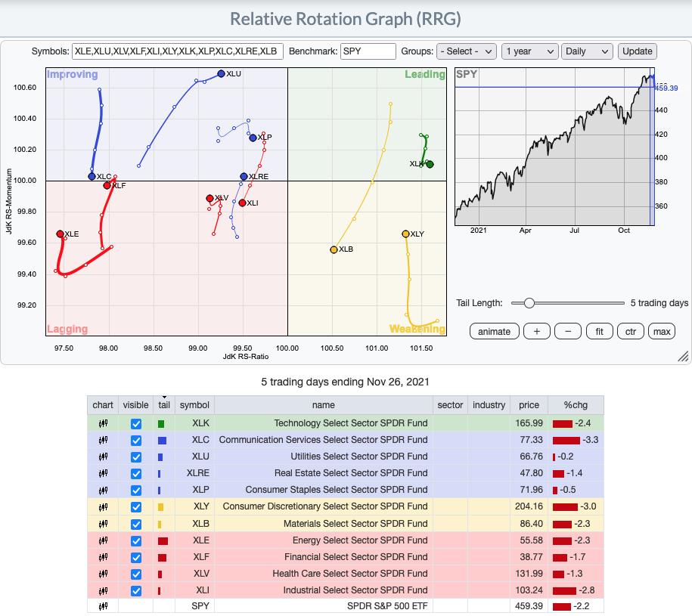Viewport: 692px width, 616px height.
Task: Open the Groups select dropdown
Action: click(x=466, y=51)
